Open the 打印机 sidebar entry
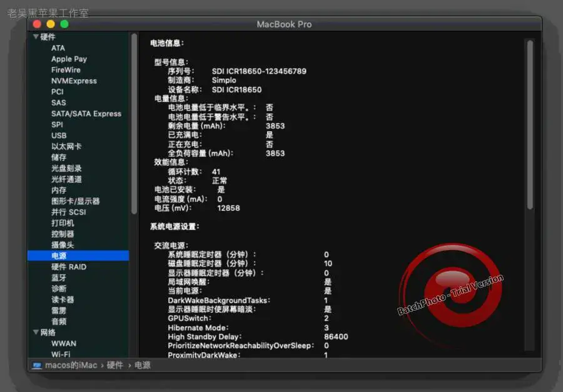 63,223
